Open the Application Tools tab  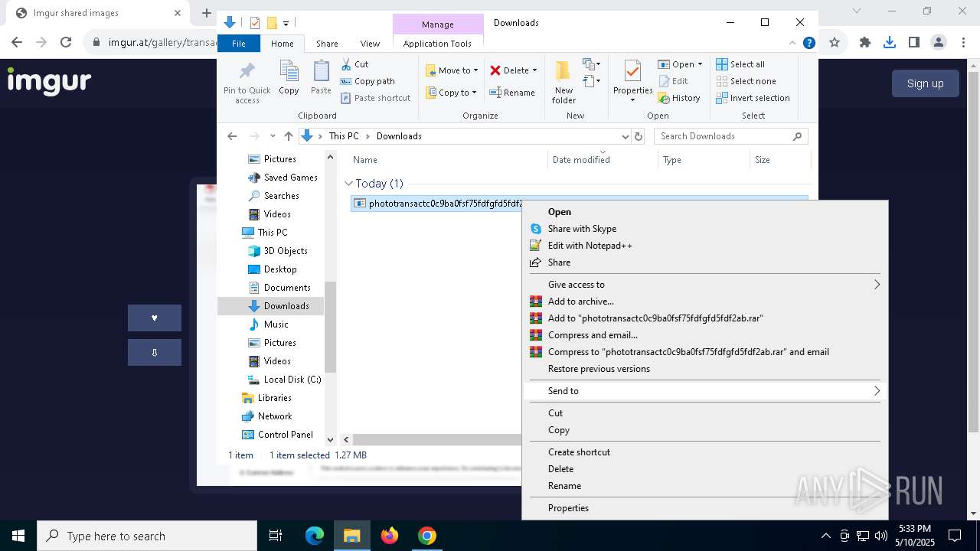tap(437, 44)
